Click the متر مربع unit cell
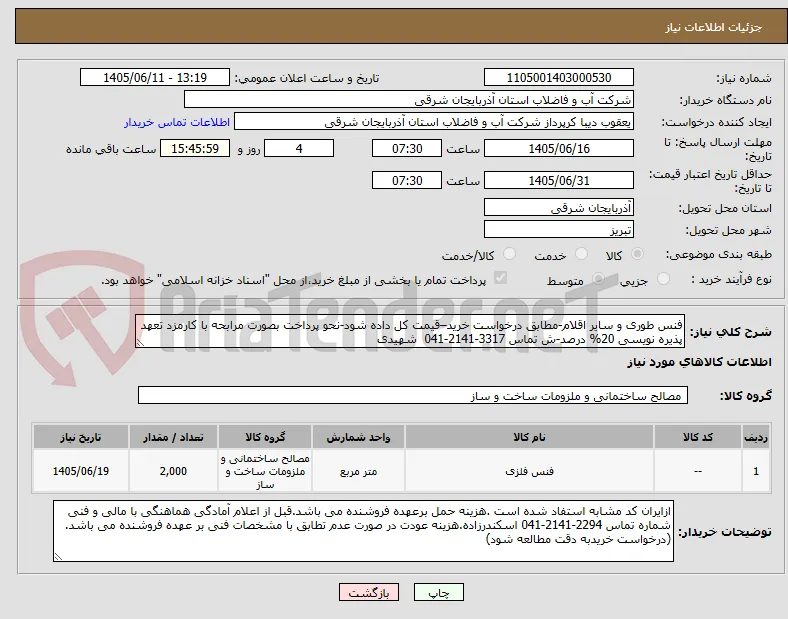 (358, 471)
